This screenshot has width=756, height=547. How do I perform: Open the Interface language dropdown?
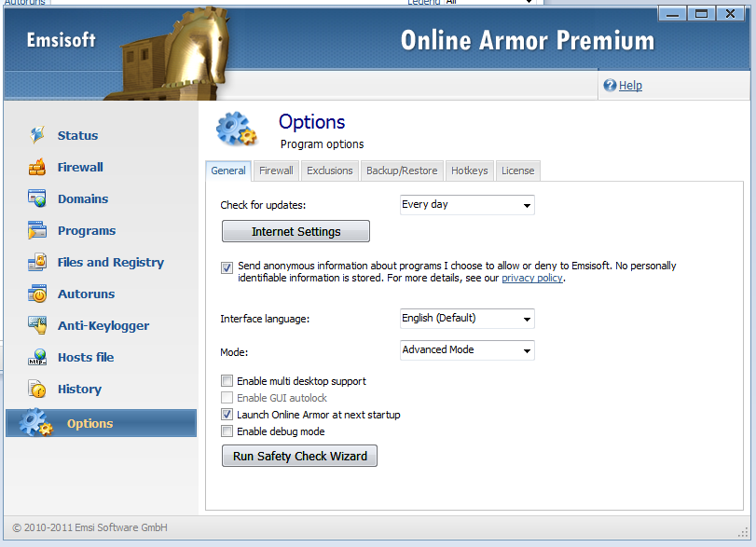click(467, 319)
